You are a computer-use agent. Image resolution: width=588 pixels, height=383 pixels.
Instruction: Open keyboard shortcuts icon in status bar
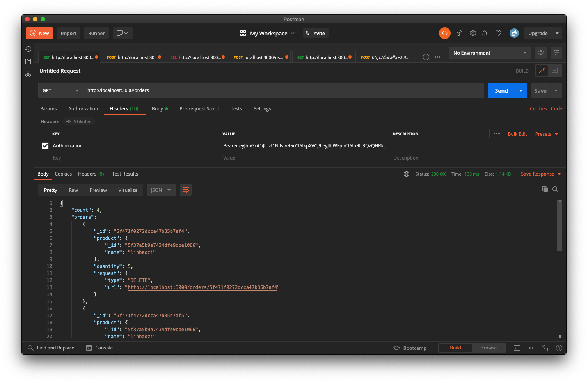545,348
